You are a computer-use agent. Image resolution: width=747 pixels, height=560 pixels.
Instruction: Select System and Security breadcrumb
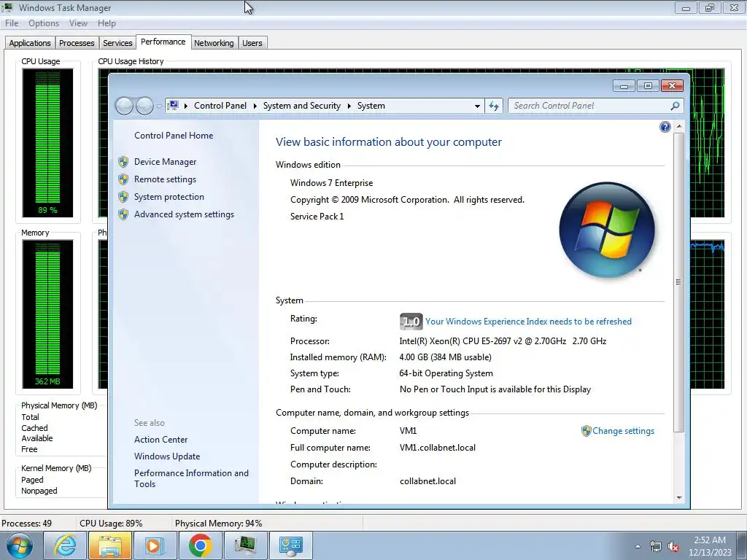(301, 106)
